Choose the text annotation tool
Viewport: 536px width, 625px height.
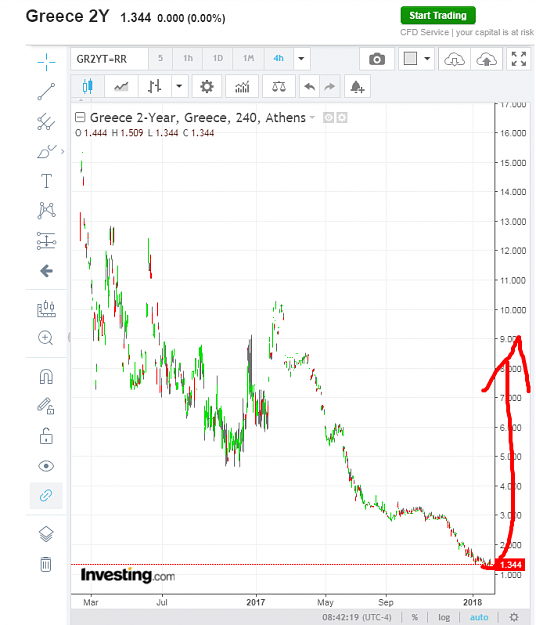pyautogui.click(x=46, y=181)
